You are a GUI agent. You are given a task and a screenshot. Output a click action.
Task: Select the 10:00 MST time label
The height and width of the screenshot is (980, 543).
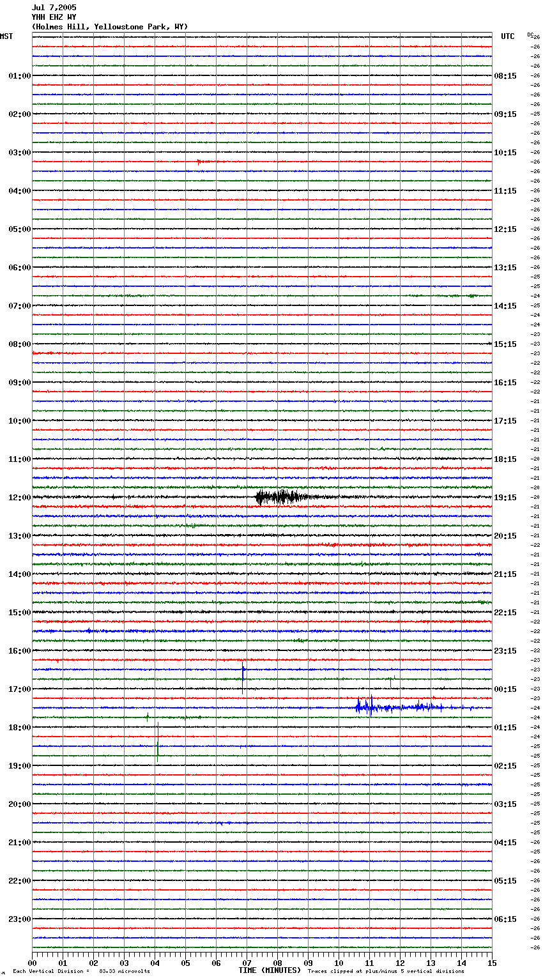[20, 421]
